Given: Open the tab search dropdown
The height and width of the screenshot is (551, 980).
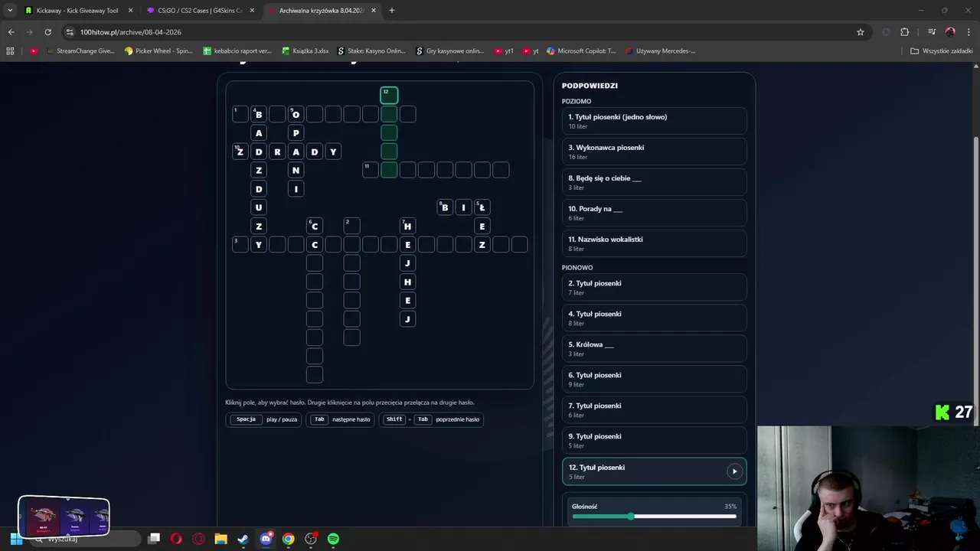Looking at the screenshot, I should point(10,11).
